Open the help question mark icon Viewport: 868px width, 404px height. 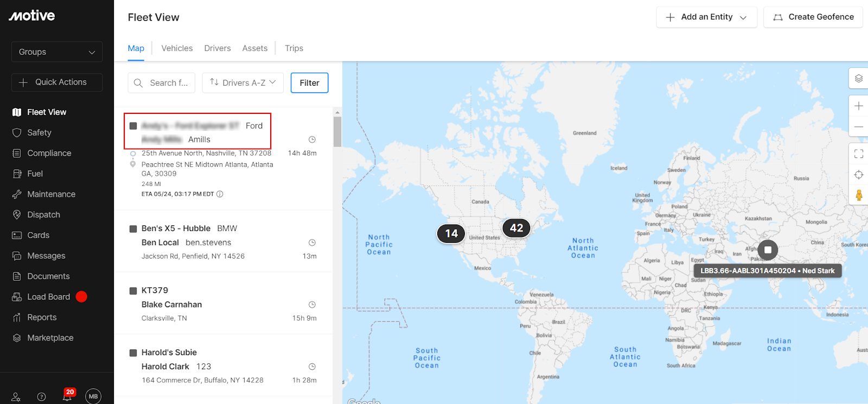tap(42, 396)
